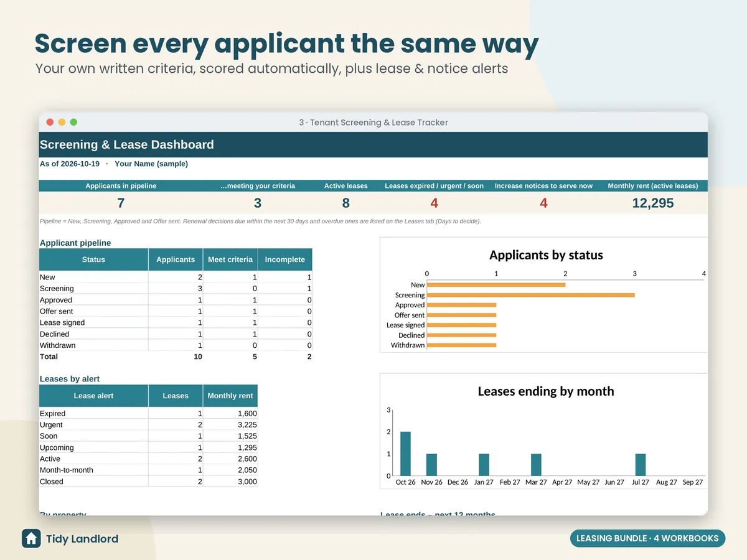
Task: Select the Upcoming alert row cell
Action: pyautogui.click(x=93, y=447)
